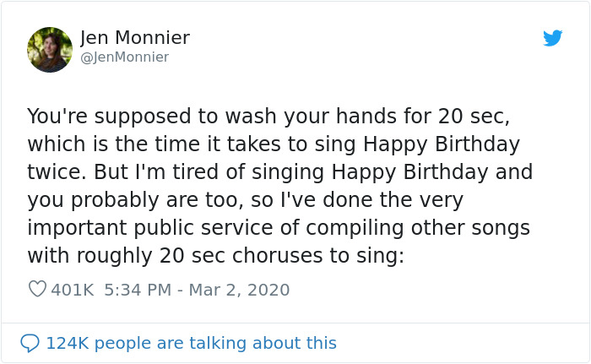This screenshot has width=591, height=364.
Task: Open Jen Monnier's profile picture
Action: pos(50,49)
